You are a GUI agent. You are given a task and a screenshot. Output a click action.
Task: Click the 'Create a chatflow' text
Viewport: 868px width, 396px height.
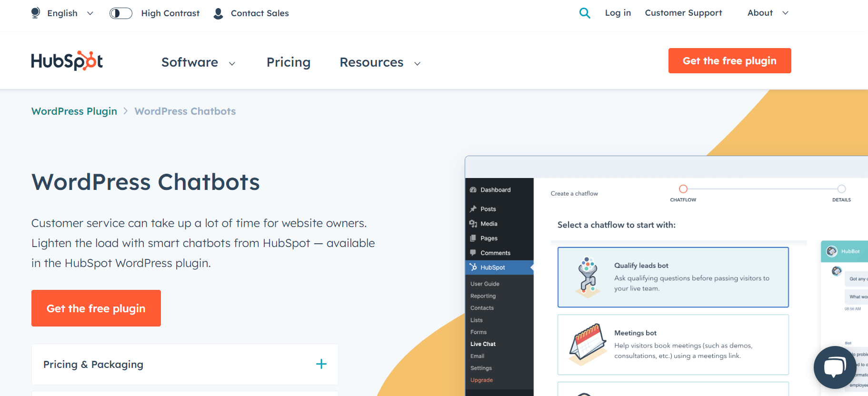click(574, 194)
